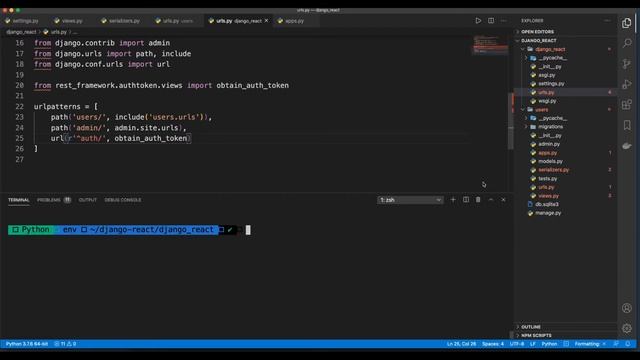This screenshot has width=640, height=360.
Task: Expand the Outline section
Action: coord(531,327)
